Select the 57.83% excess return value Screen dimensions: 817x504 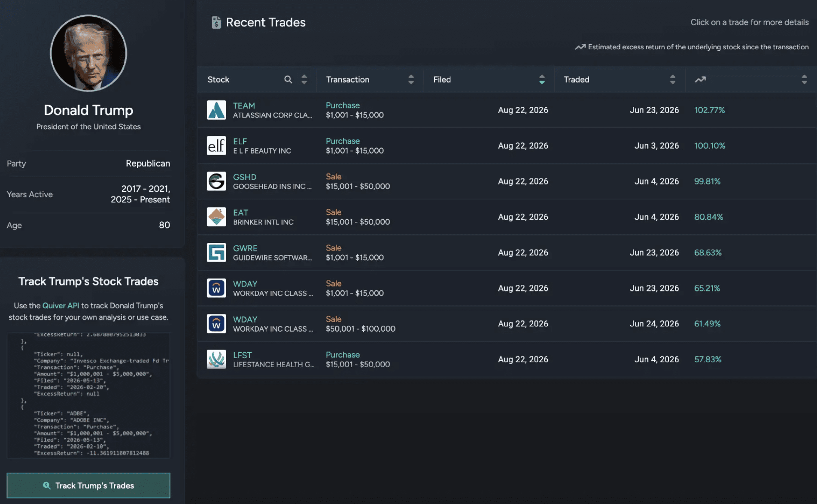[x=708, y=359]
